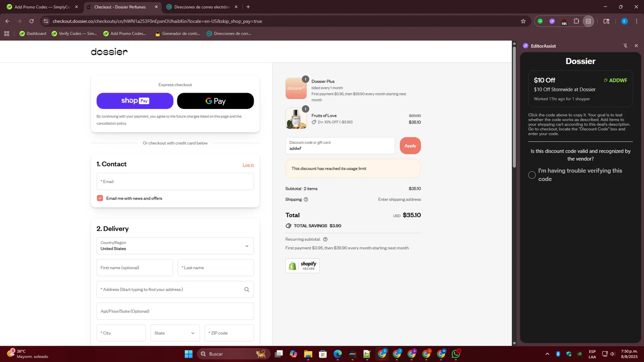Open the apps grid in bookmarks bar
644x362 pixels.
coord(6,33)
